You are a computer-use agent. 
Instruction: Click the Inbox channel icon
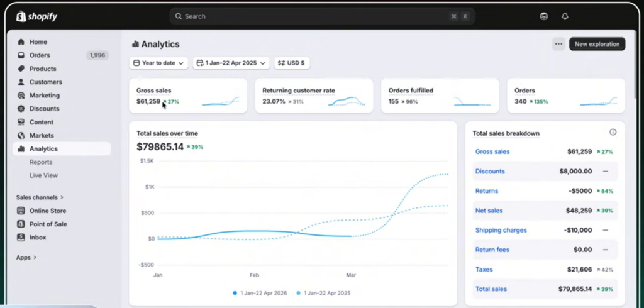(21, 238)
